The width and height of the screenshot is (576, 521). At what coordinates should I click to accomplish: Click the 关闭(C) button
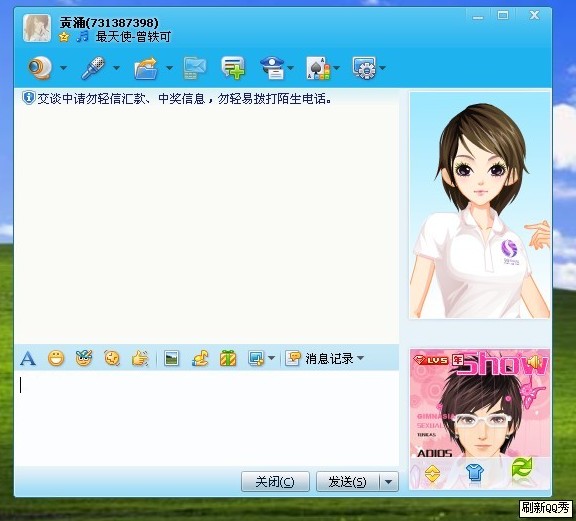275,482
